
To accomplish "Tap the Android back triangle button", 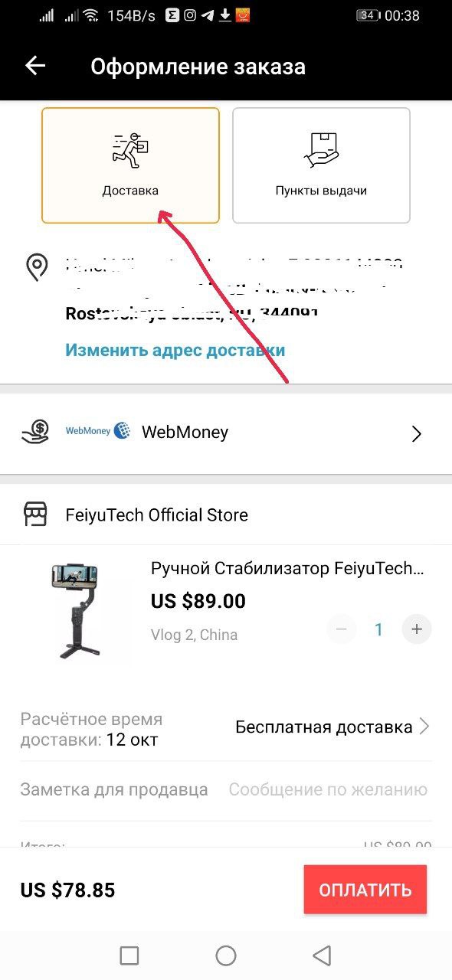I will [x=322, y=955].
